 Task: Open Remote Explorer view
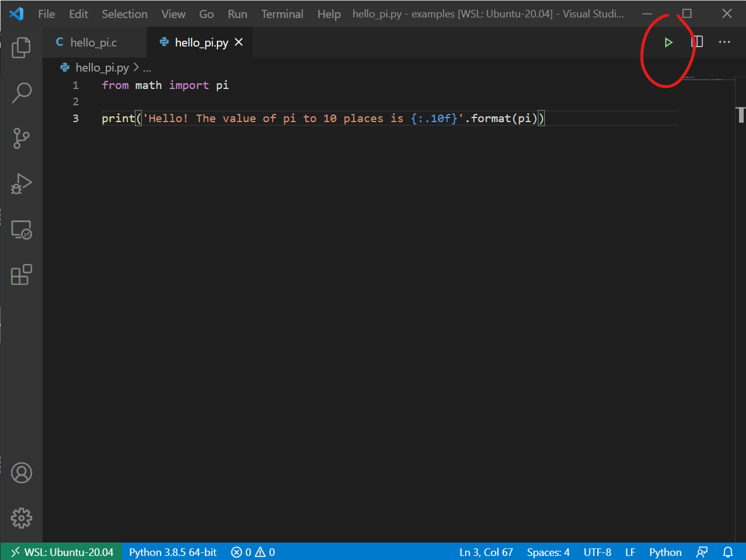[22, 230]
